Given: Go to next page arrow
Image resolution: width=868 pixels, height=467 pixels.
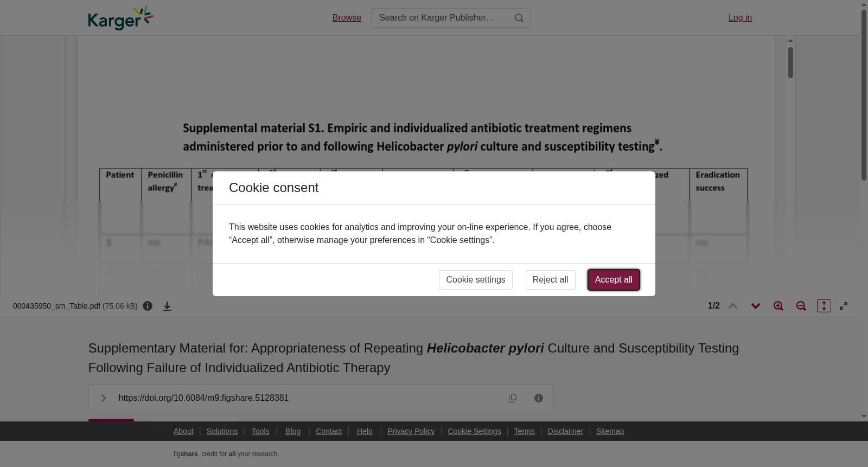Looking at the screenshot, I should 756,306.
